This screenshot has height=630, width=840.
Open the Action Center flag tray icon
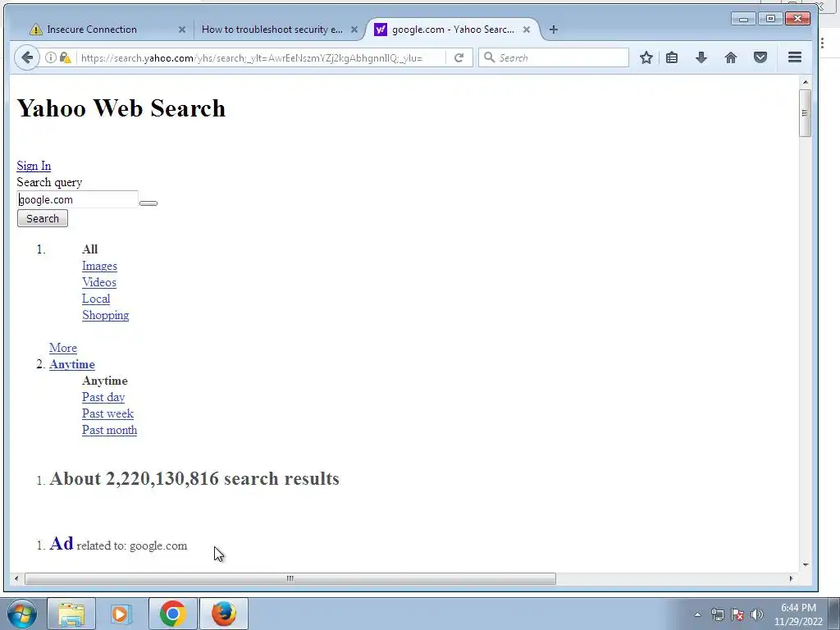pos(737,614)
